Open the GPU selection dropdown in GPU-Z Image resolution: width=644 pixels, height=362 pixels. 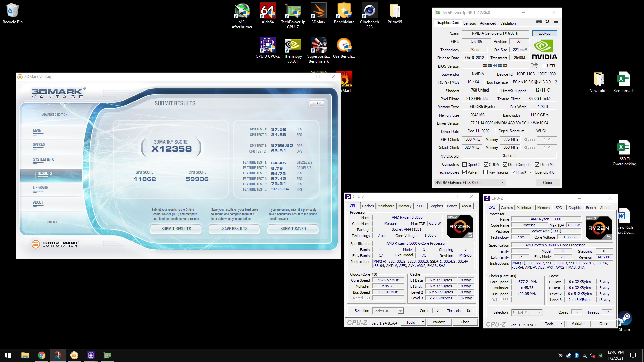(470, 183)
